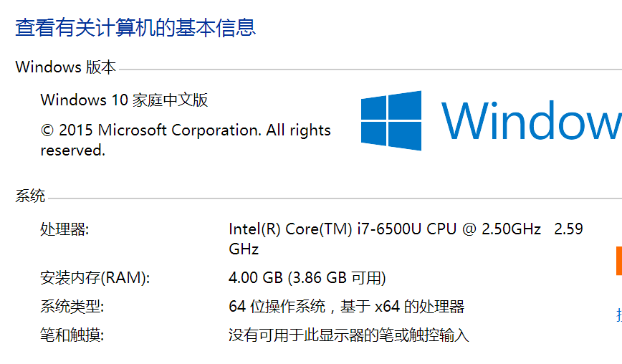The width and height of the screenshot is (622, 364).
Task: Click the 系统类型 label
Action: 72,307
